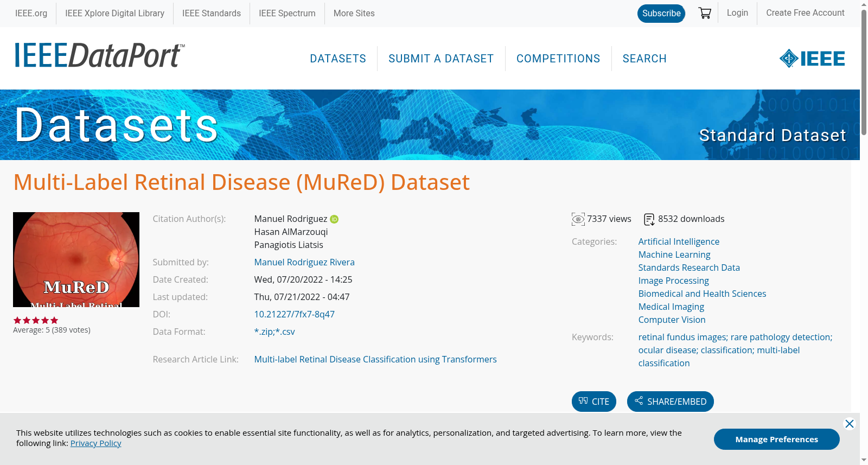Visit IEEE.org from the top bar

[31, 13]
